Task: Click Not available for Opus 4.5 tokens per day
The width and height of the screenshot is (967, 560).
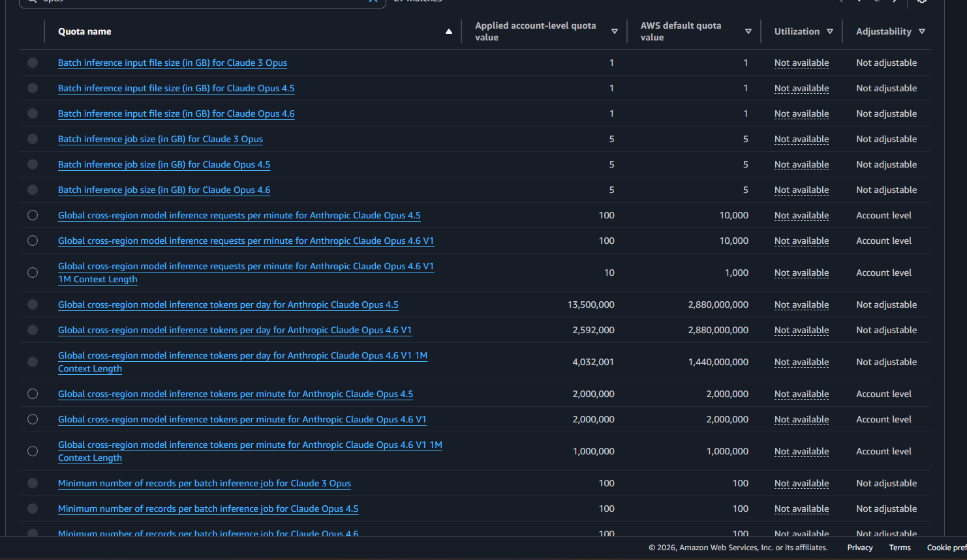Action: coord(801,304)
